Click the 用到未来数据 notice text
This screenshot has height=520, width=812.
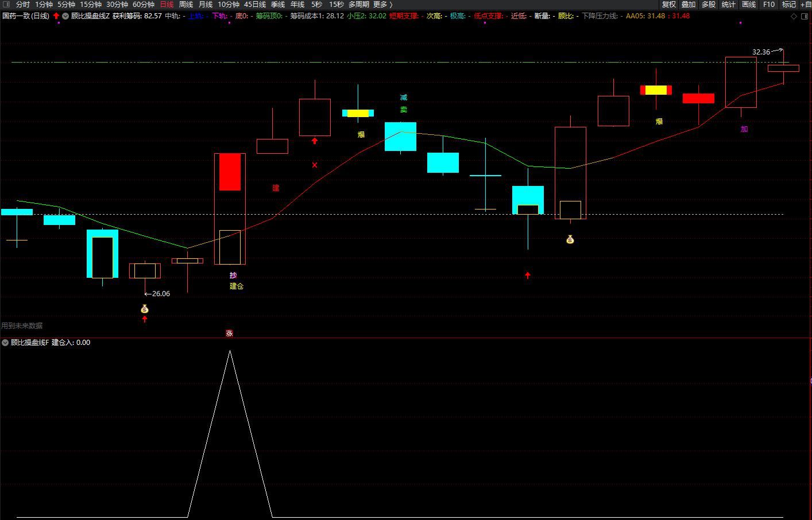(x=22, y=325)
